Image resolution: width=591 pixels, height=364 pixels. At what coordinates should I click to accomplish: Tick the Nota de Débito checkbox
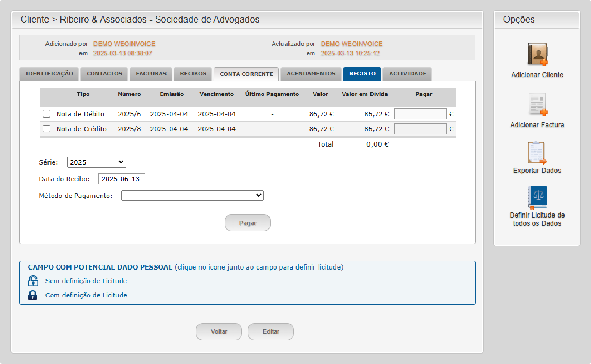pyautogui.click(x=47, y=114)
